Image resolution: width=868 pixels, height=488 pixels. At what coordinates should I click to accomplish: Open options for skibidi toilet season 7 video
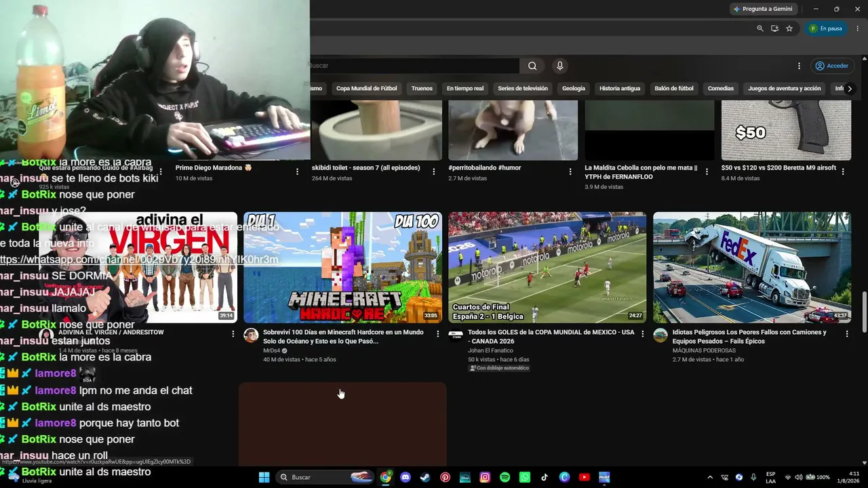(x=434, y=171)
